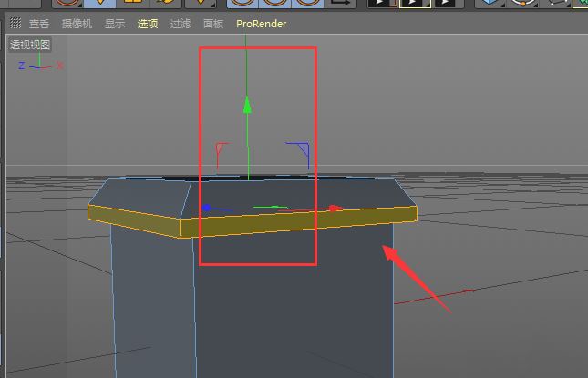This screenshot has height=378, width=588.
Task: Open the highlighted 选项 (Options) menu
Action: (x=148, y=24)
